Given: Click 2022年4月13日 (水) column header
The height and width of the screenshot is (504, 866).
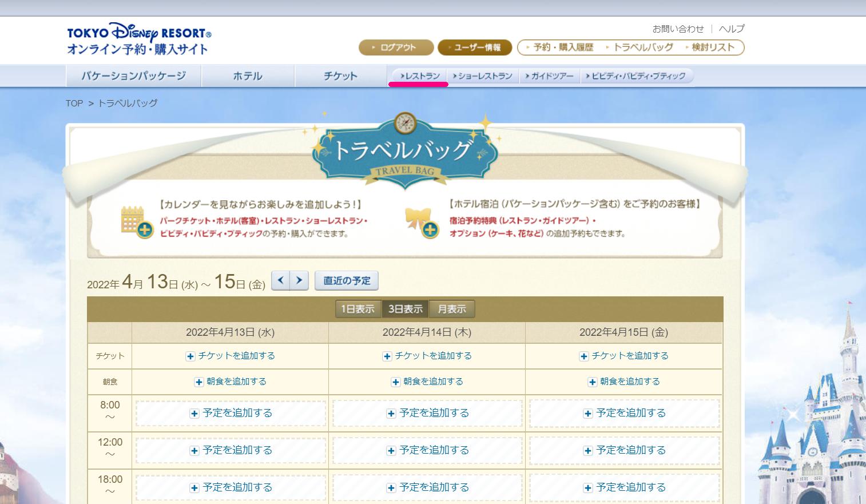Looking at the screenshot, I should (230, 332).
